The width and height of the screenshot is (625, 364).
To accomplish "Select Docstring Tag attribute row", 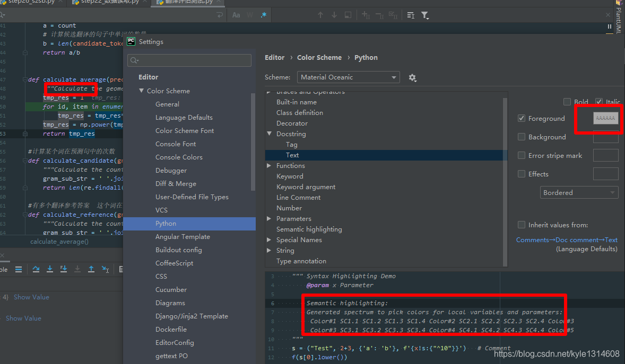I will tap(291, 145).
